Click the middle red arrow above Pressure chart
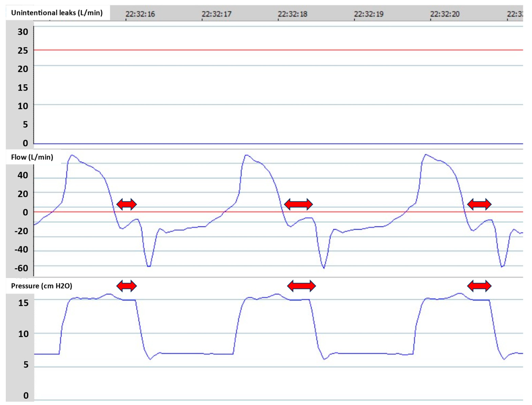The height and width of the screenshot is (405, 532). tap(301, 286)
